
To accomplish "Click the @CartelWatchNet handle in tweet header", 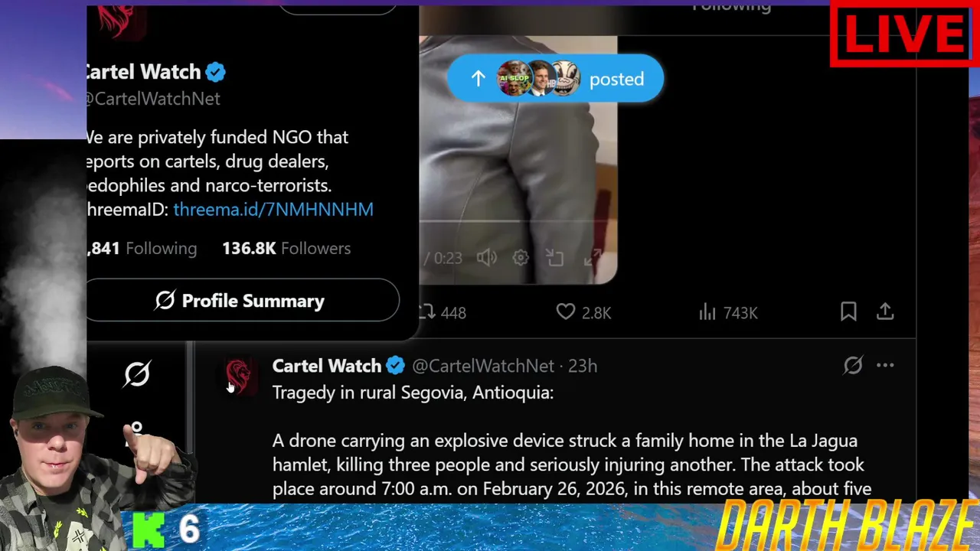I will (482, 366).
